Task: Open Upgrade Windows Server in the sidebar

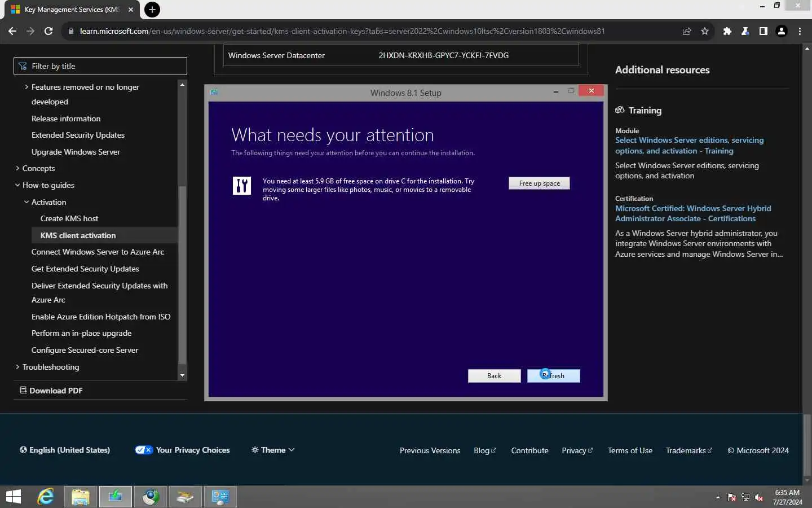Action: pos(76,152)
